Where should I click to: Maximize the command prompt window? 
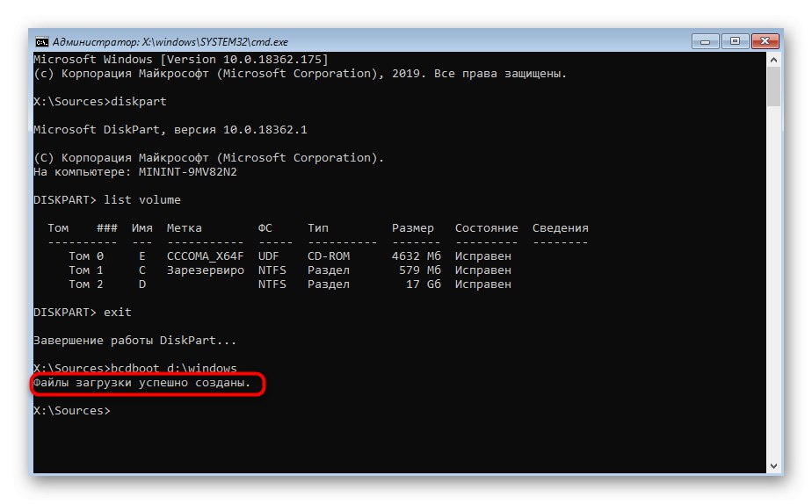735,41
